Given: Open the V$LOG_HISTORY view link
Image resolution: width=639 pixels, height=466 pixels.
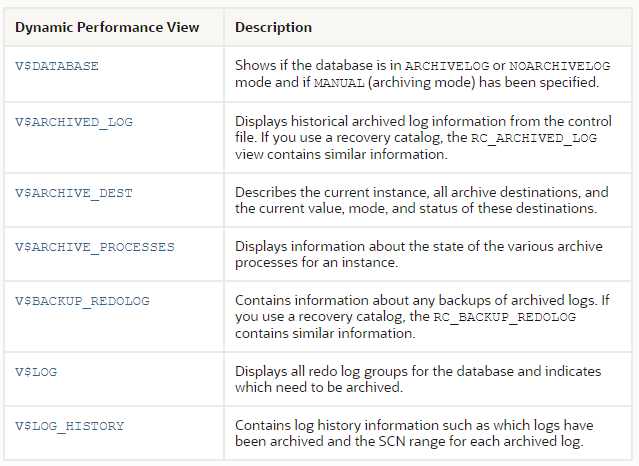Looking at the screenshot, I should tap(70, 426).
